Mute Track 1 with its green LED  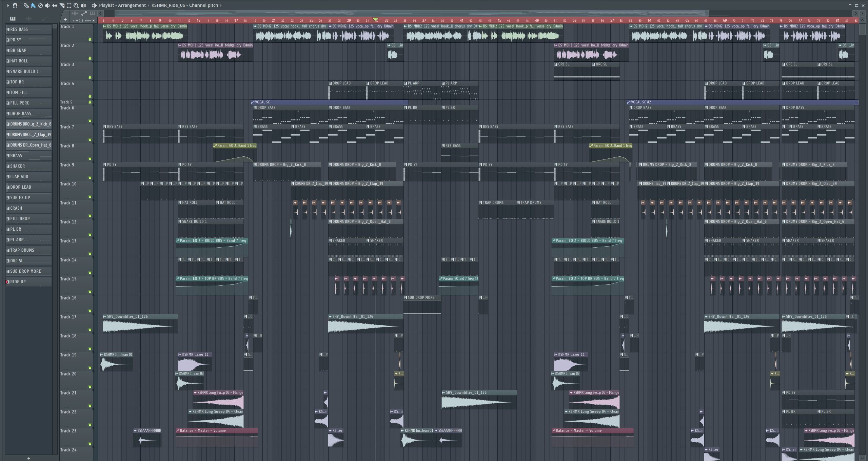click(90, 40)
